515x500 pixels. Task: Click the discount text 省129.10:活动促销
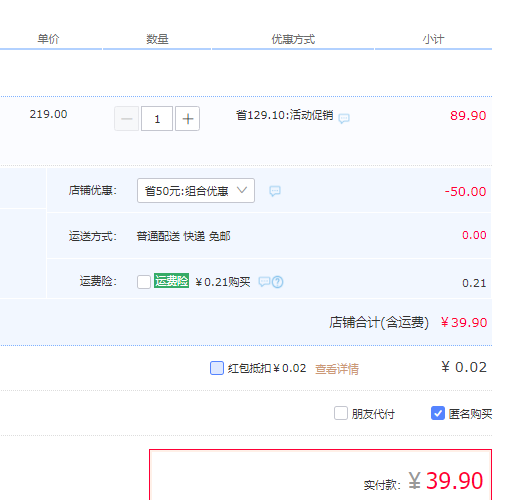point(285,115)
